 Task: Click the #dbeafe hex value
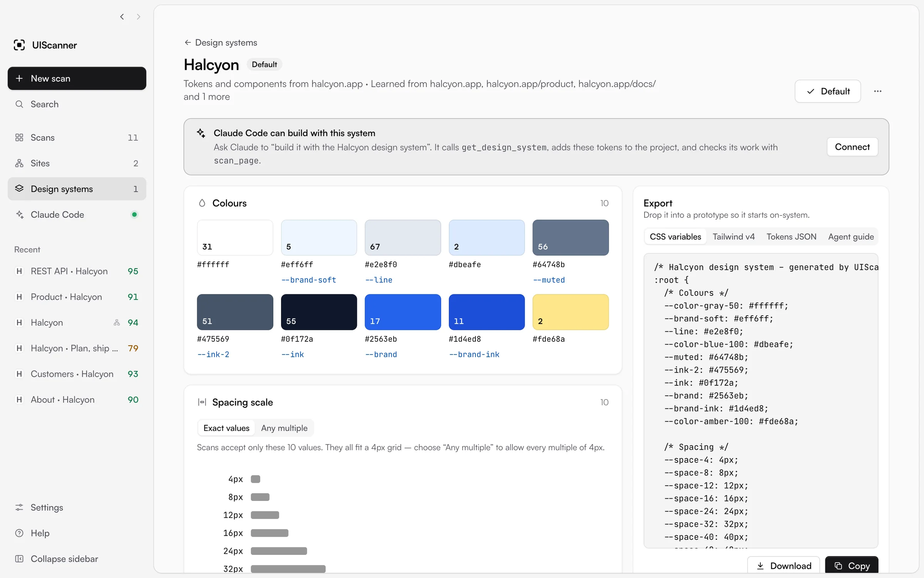(465, 265)
